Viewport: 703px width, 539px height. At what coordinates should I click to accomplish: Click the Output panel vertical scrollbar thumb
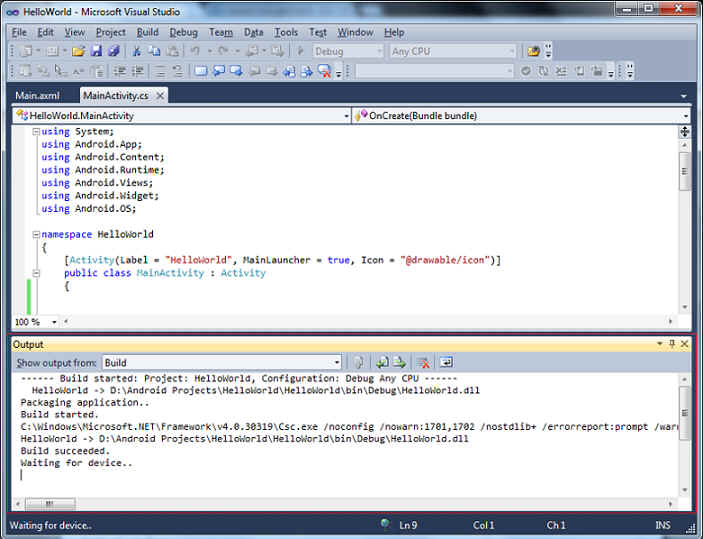click(x=684, y=413)
